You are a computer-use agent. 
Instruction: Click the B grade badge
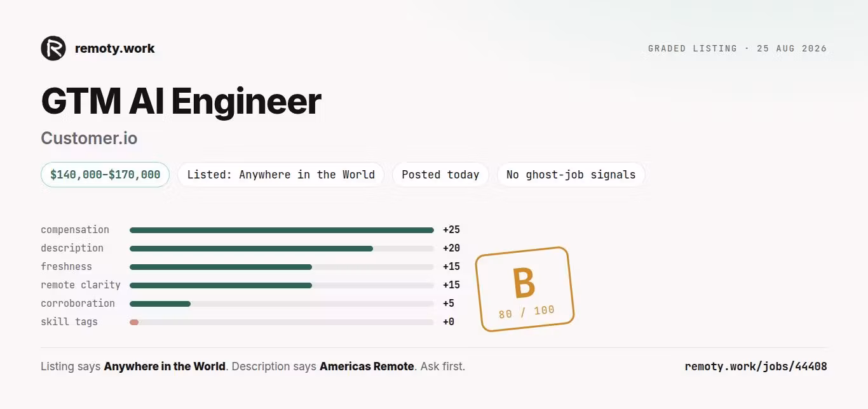coord(525,289)
